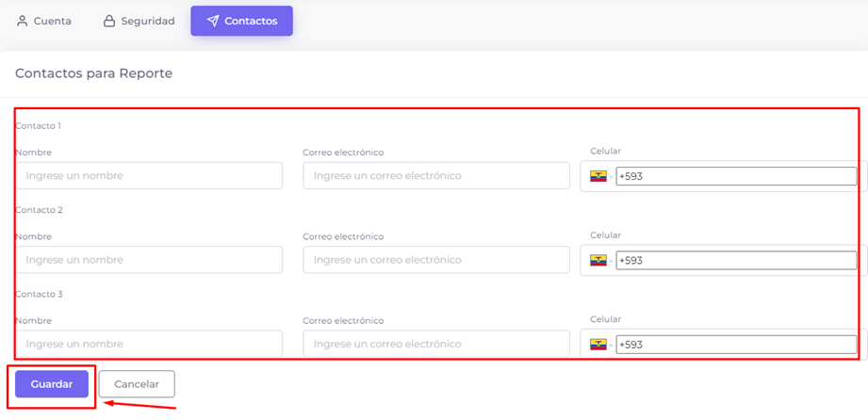The image size is (868, 420).
Task: Click Celular number field of Contacto 1
Action: coord(736,176)
